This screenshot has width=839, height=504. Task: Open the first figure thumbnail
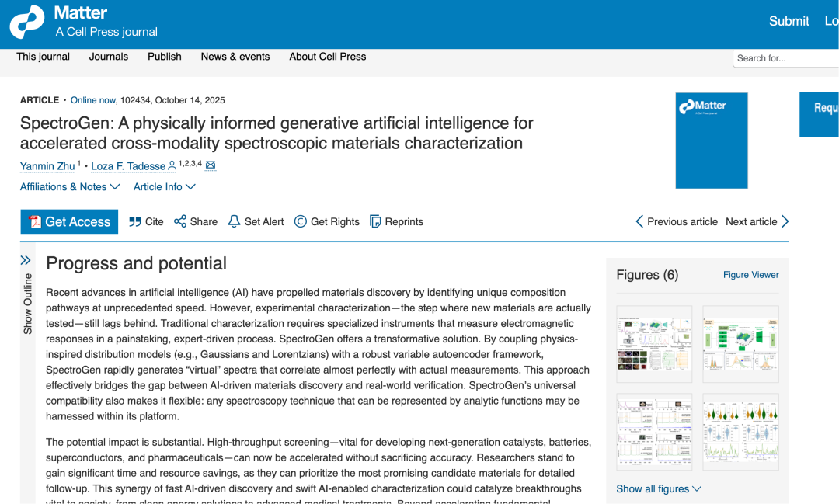tap(654, 344)
